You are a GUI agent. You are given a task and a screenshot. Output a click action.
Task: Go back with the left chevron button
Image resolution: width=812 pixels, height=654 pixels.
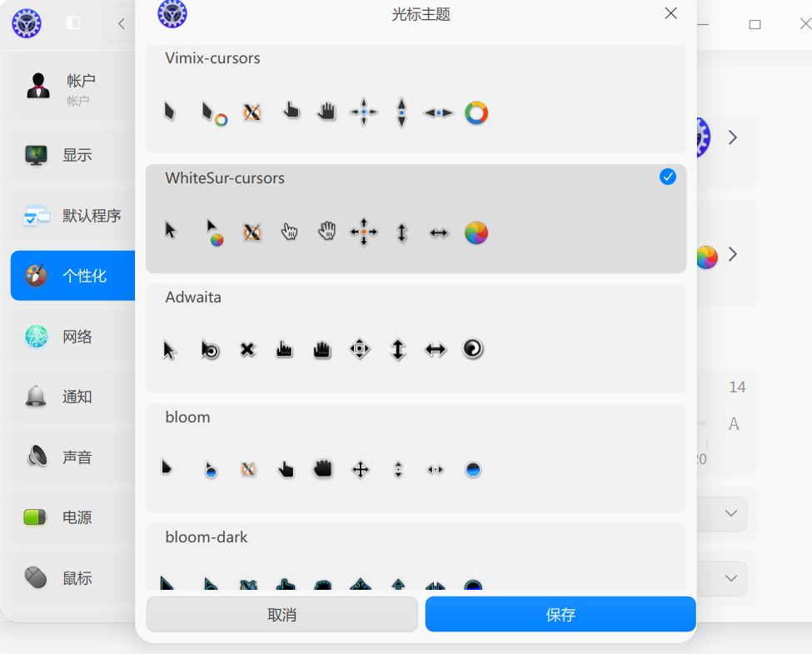[122, 24]
